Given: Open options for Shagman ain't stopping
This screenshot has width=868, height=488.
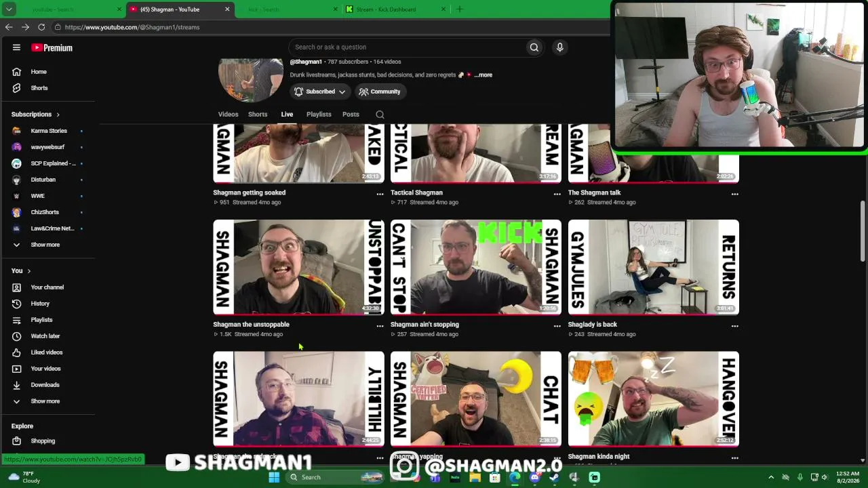Looking at the screenshot, I should pos(557,326).
